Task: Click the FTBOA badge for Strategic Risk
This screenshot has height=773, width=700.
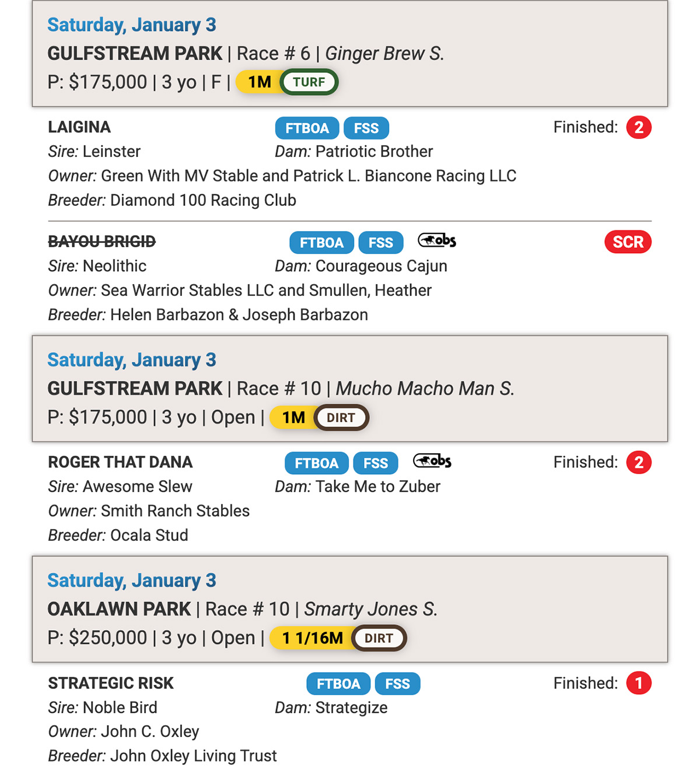Action: (x=338, y=684)
